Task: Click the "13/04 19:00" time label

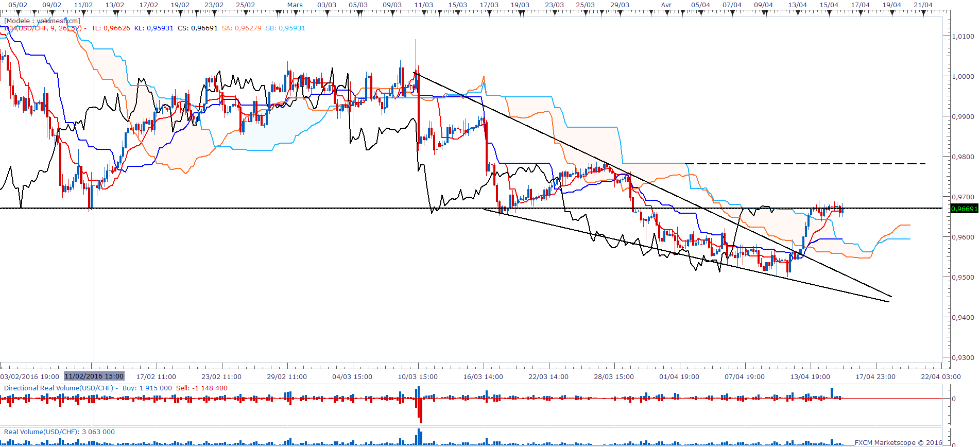Action: 811,377
